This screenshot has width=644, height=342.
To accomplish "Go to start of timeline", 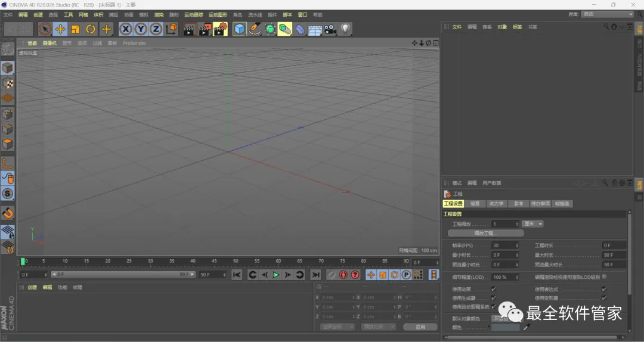I will point(237,275).
